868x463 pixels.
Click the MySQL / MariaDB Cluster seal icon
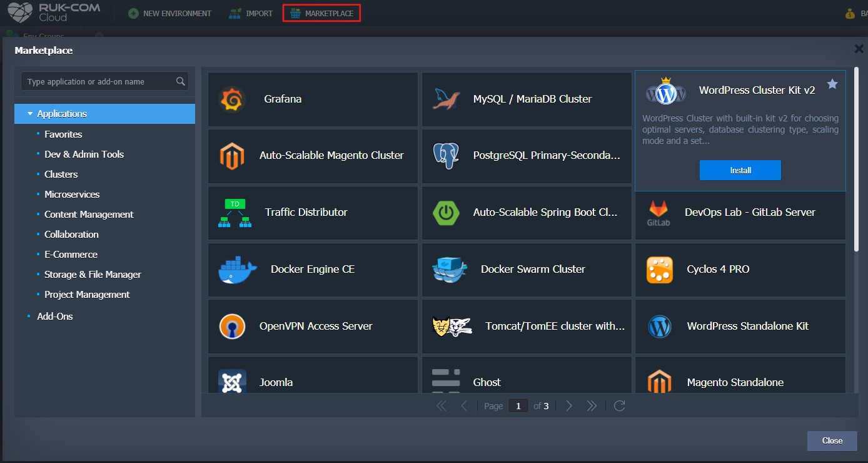(446, 99)
